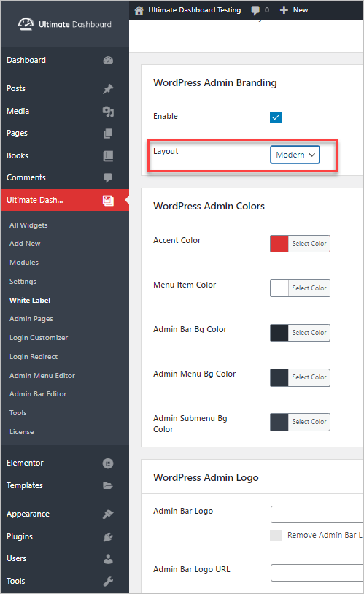Open the Layout dropdown showing Modern

pyautogui.click(x=295, y=155)
